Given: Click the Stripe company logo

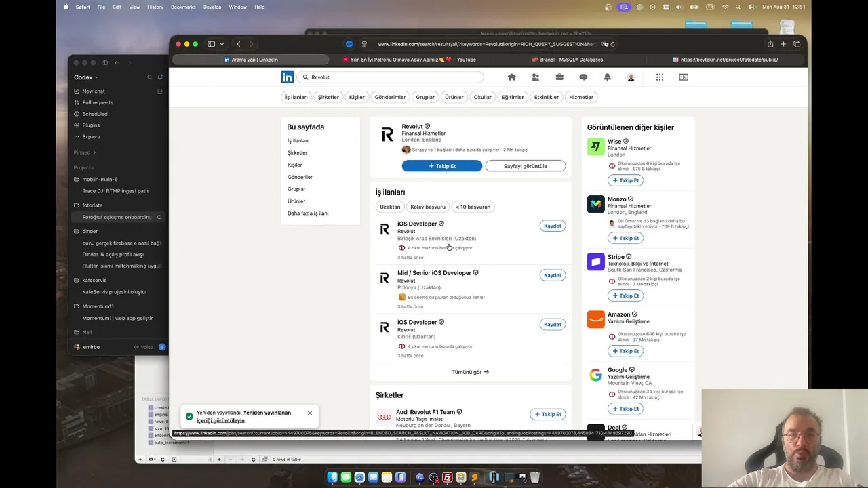Looking at the screenshot, I should [x=596, y=262].
